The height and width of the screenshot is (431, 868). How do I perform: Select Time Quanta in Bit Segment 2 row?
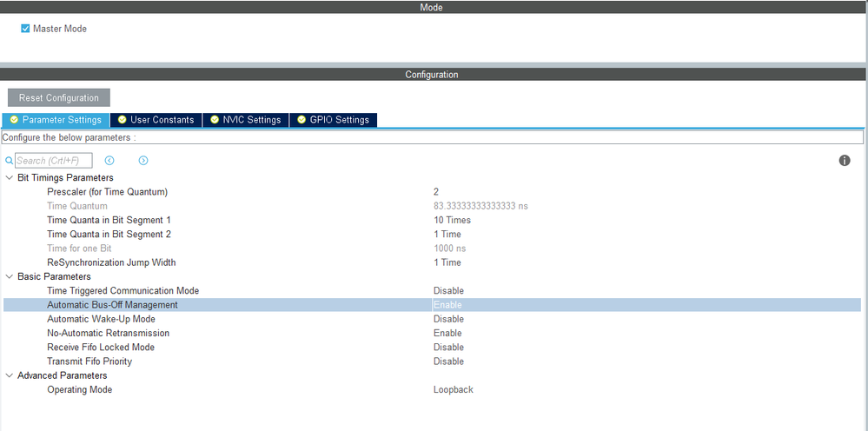coord(432,234)
